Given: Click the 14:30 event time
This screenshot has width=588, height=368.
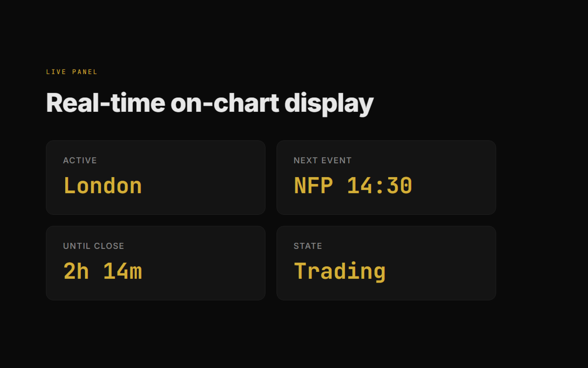Looking at the screenshot, I should pyautogui.click(x=379, y=186).
